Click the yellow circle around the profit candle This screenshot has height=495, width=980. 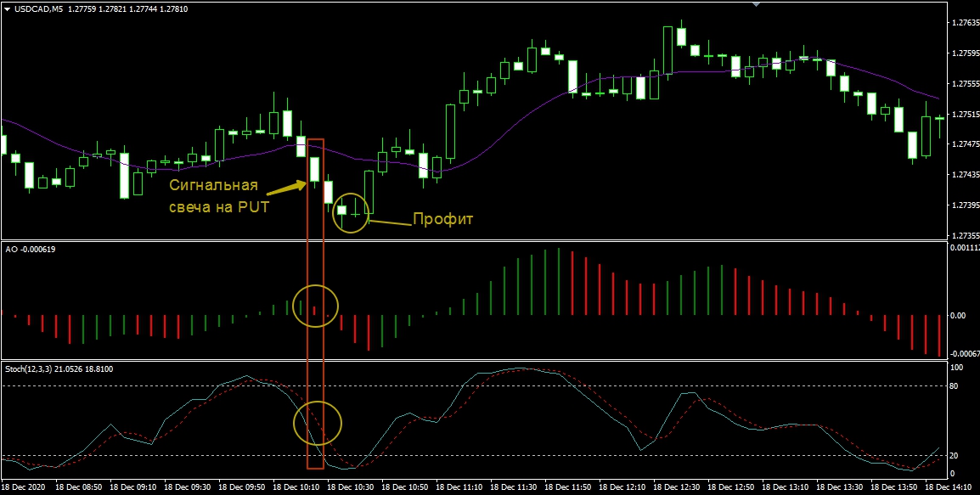pyautogui.click(x=351, y=212)
